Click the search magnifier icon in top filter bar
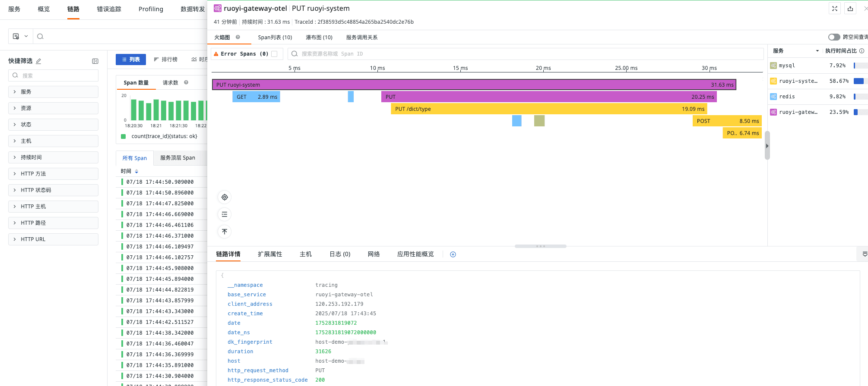The image size is (868, 386). point(40,37)
